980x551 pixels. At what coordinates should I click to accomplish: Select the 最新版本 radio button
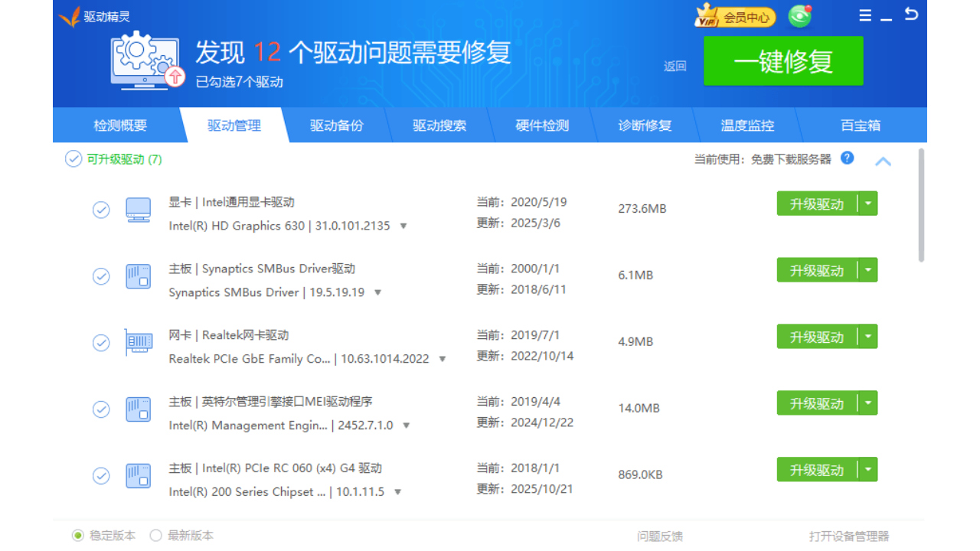tap(156, 536)
